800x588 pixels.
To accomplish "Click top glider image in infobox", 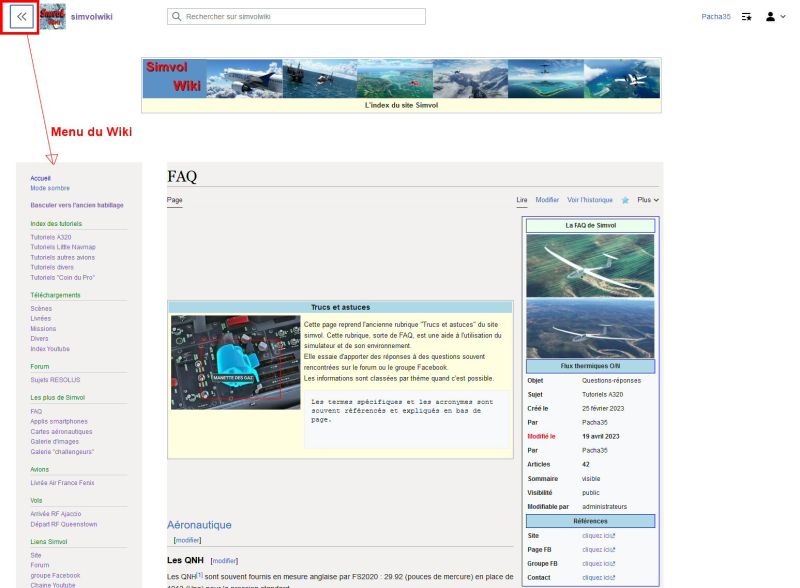I will click(590, 265).
